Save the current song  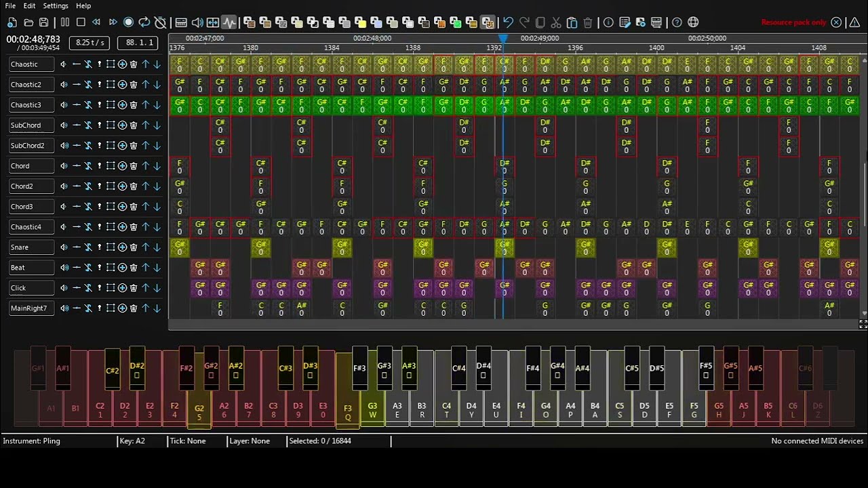point(44,22)
